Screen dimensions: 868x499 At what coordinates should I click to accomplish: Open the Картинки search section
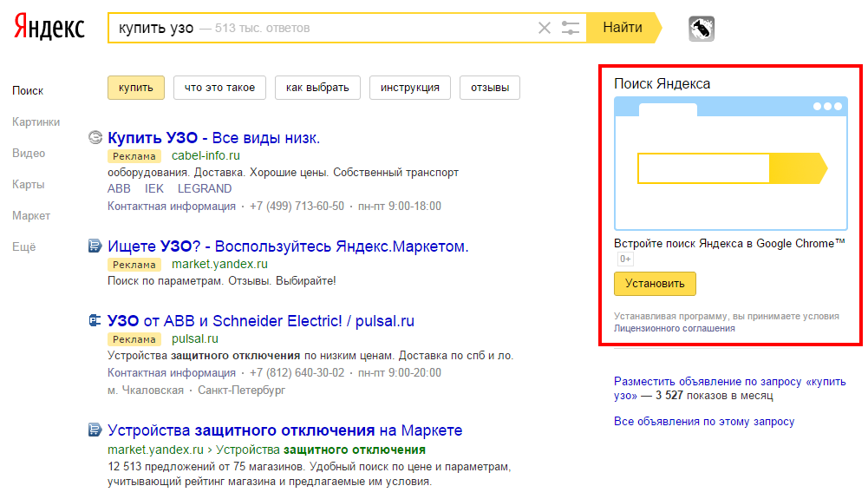(x=36, y=122)
